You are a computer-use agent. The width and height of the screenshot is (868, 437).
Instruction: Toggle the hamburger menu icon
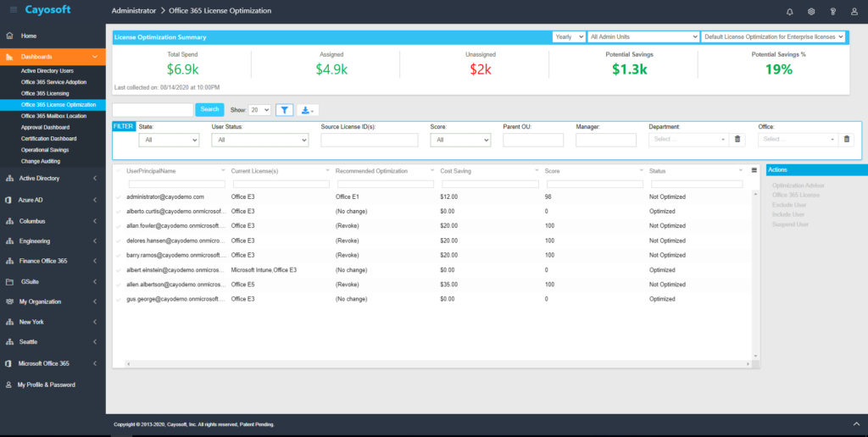click(14, 10)
